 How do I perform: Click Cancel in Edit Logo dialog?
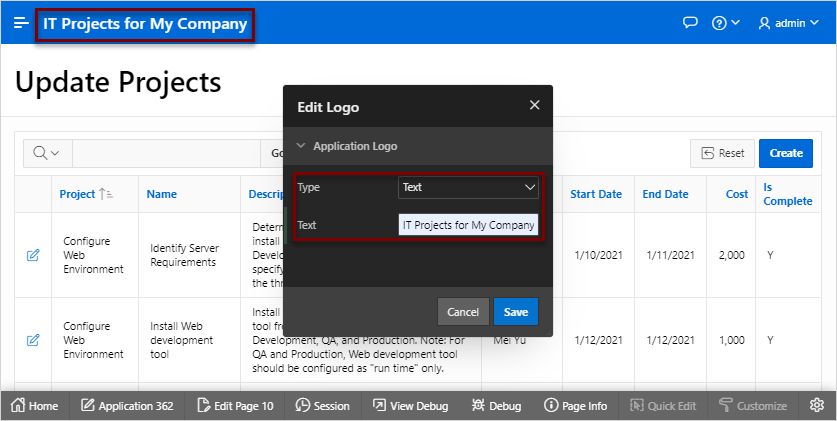463,312
